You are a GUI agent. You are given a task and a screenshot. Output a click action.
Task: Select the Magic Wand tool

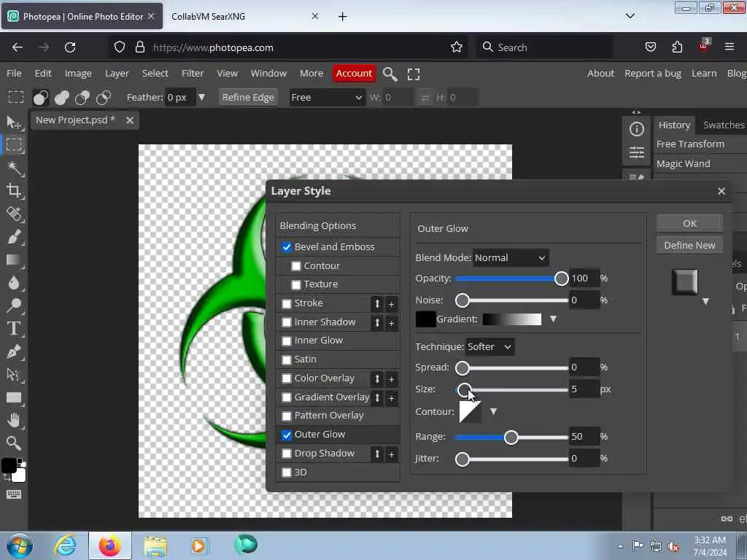coord(14,168)
